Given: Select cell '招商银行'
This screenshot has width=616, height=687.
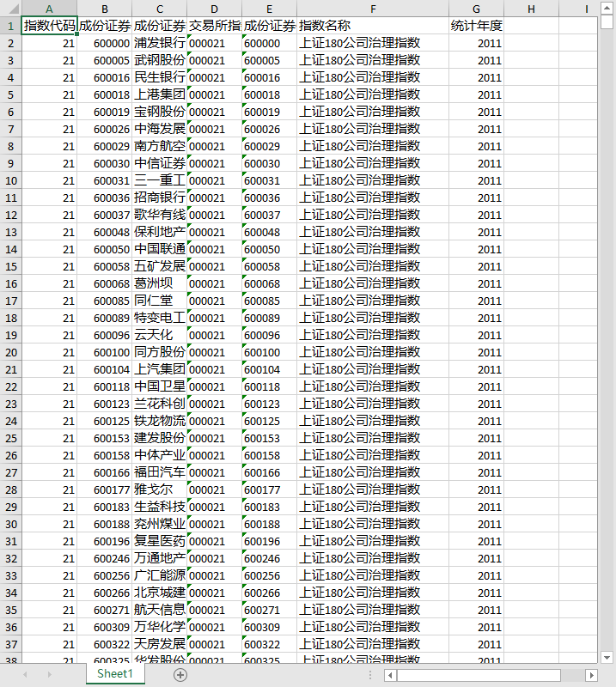Looking at the screenshot, I should point(160,198).
